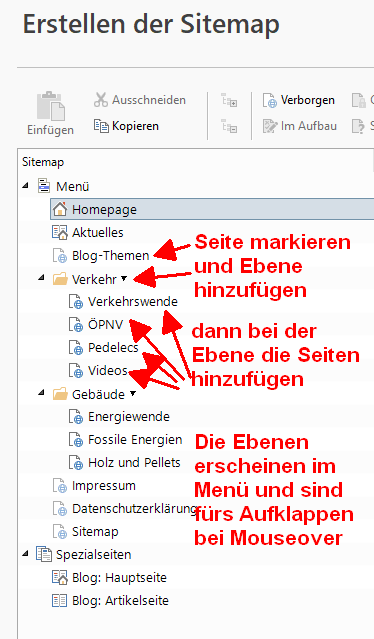Select the Fossile Energien page

point(135,440)
